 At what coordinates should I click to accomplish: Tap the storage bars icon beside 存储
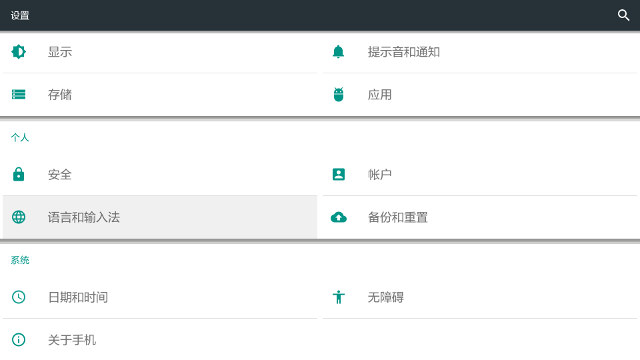18,94
